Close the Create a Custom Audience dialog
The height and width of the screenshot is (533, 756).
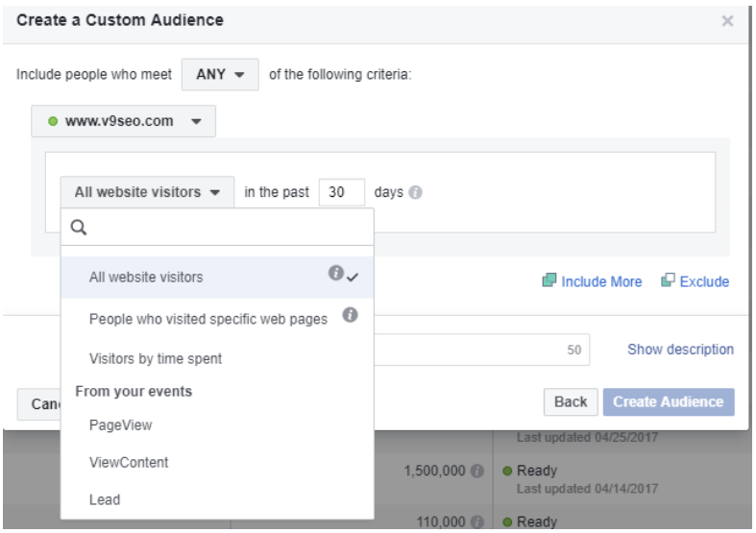(727, 20)
